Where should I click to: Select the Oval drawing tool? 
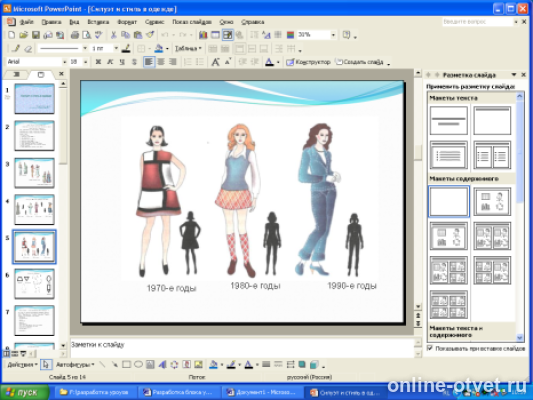138,365
